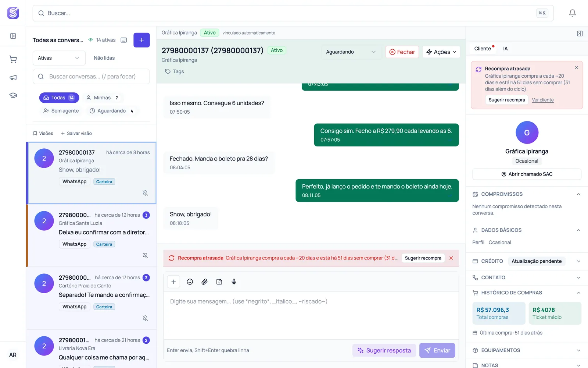
Task: Select the Cliente tab
Action: 483,49
